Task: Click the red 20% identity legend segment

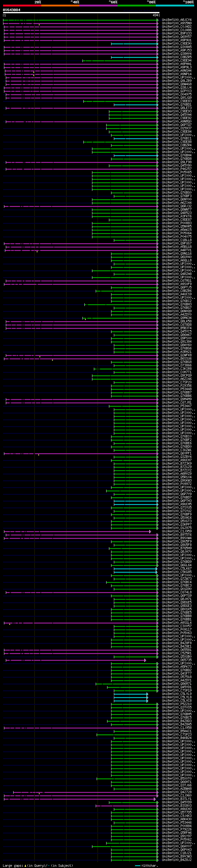Action: (22, 6)
